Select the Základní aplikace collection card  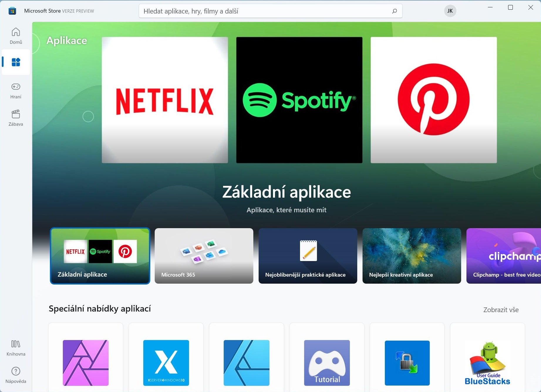(x=100, y=256)
